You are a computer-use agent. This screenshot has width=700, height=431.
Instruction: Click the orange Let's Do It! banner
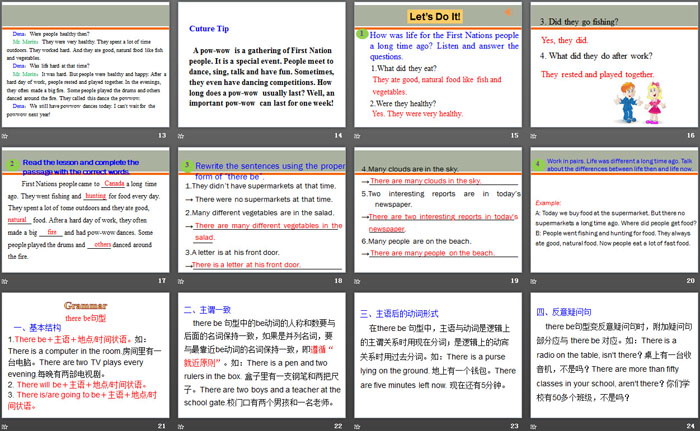coord(435,17)
